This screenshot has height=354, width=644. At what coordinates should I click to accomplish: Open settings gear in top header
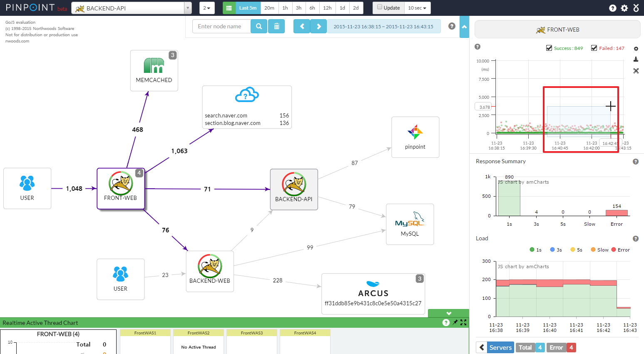click(624, 8)
